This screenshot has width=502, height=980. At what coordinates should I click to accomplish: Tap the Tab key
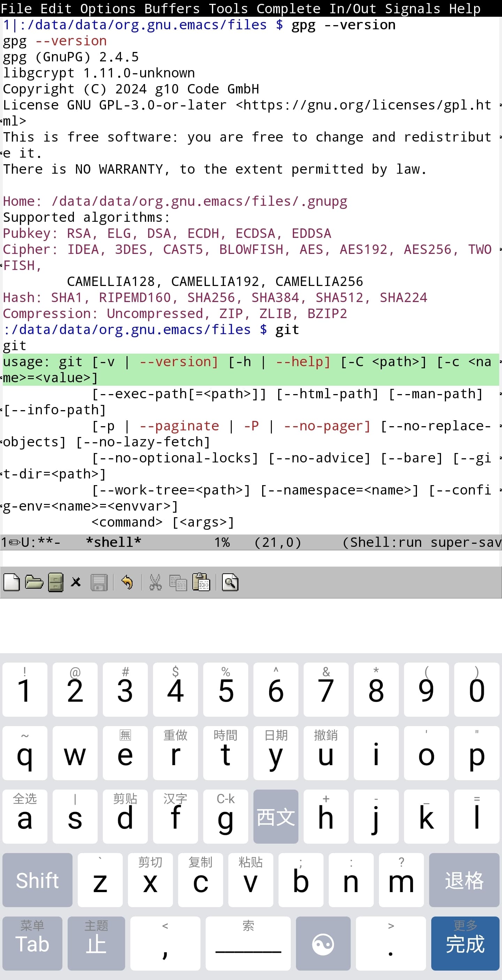32,944
